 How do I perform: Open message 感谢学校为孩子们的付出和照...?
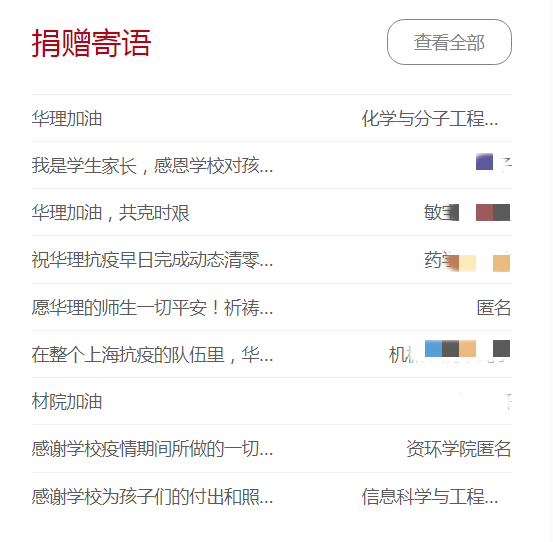(x=152, y=497)
